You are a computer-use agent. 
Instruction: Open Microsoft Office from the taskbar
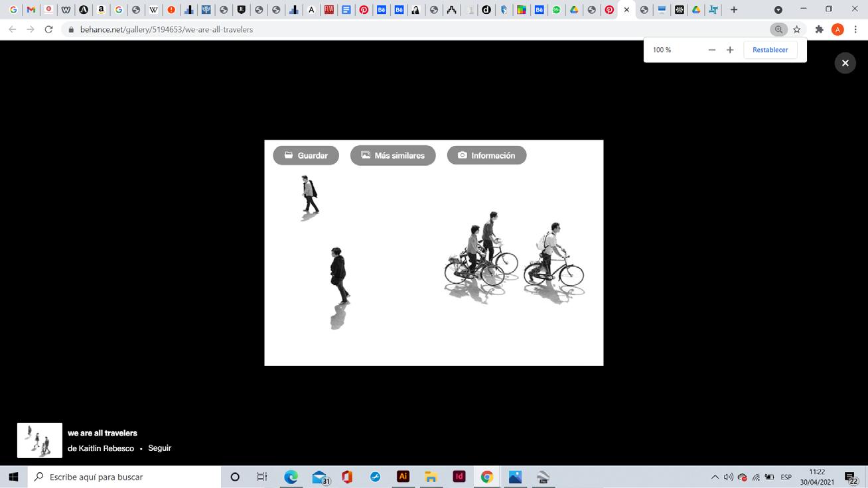346,477
